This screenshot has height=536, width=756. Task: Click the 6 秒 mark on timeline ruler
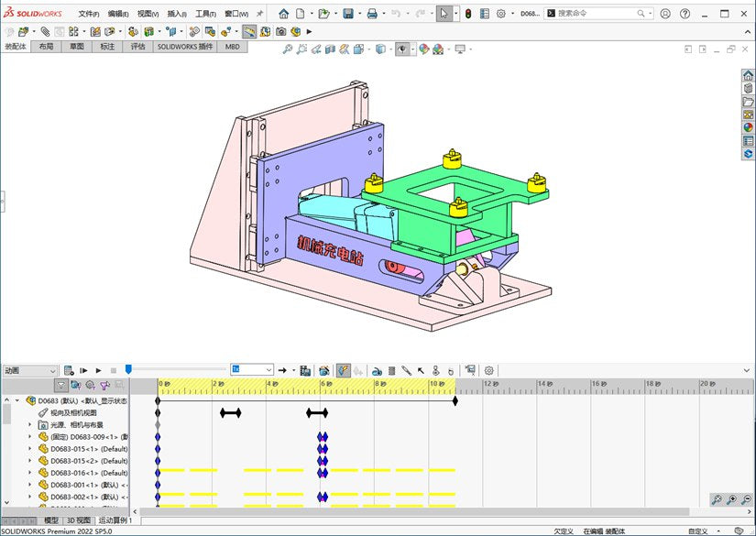click(326, 384)
